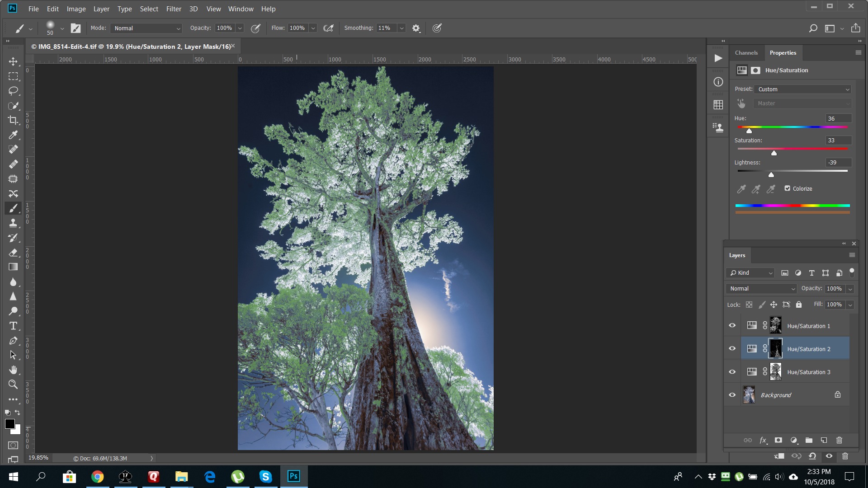Click the Hue/Saturation 2 layer mask thumbnail
The width and height of the screenshot is (868, 488).
pyautogui.click(x=776, y=349)
